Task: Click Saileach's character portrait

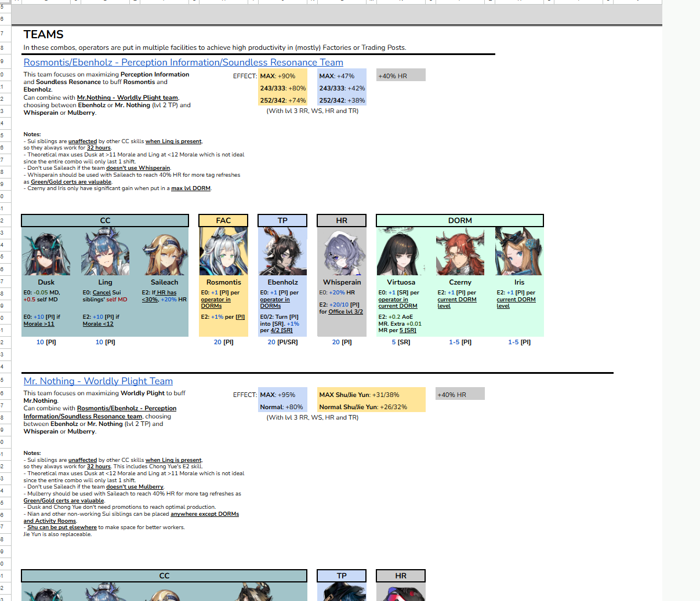Action: (x=164, y=252)
